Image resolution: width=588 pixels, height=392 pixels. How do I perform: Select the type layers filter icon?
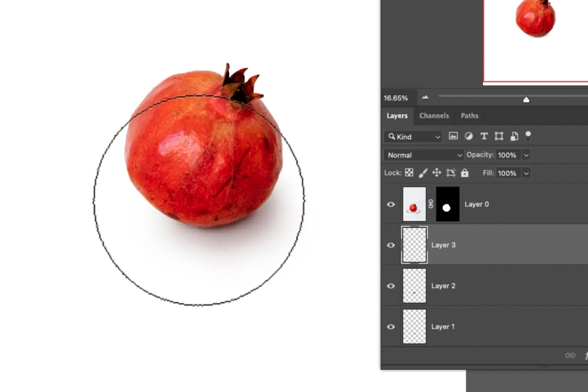click(x=484, y=136)
